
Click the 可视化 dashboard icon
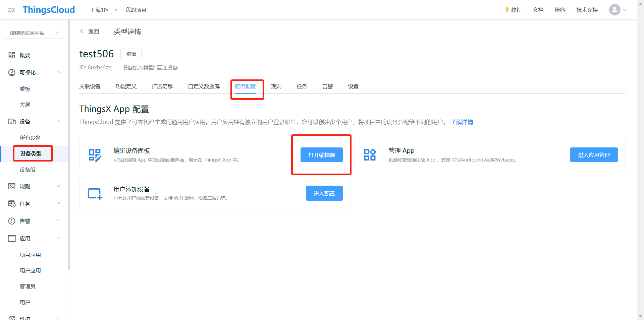[12, 73]
